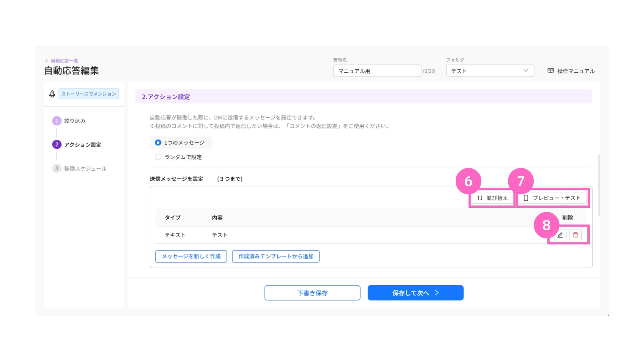Viewport: 644px width, 362px height.
Task: Click the 下書き保存 button
Action: coord(312,293)
